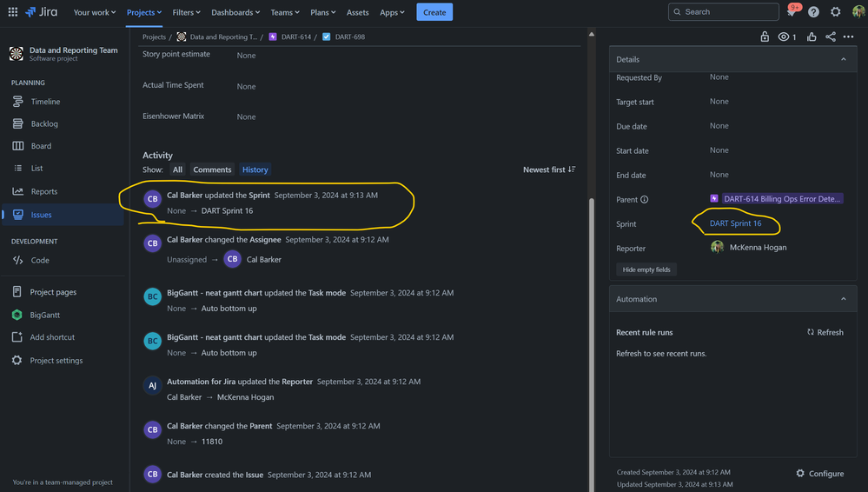
Task: Open Plans dropdown menu
Action: [322, 12]
